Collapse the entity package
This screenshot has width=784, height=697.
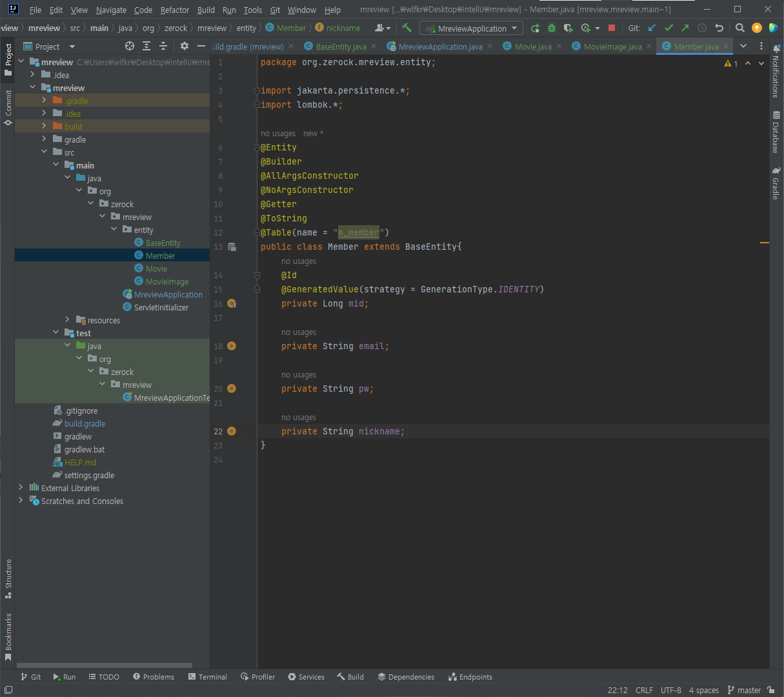[x=114, y=229]
